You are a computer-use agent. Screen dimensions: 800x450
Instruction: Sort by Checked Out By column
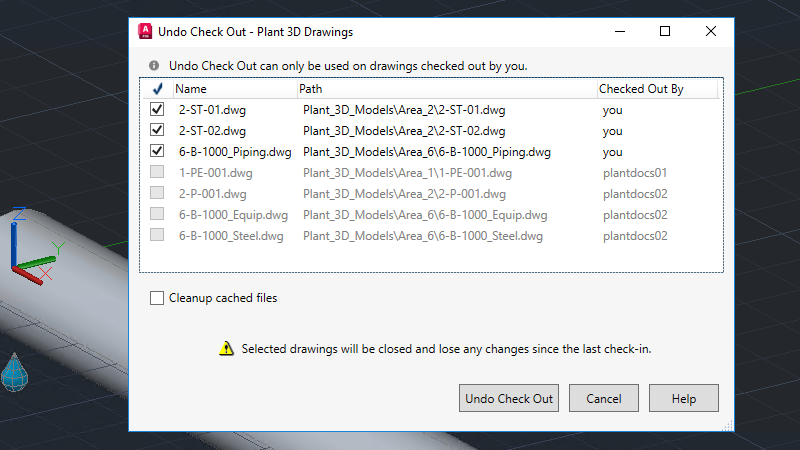pyautogui.click(x=656, y=89)
